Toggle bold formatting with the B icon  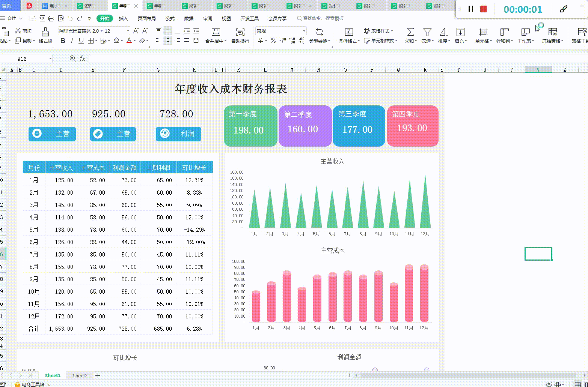(62, 40)
